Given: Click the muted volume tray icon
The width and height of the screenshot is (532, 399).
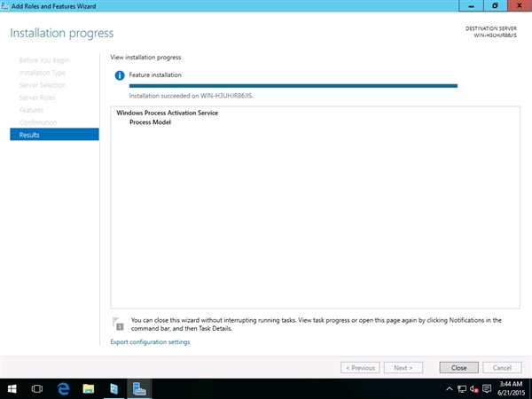Looking at the screenshot, I should point(474,389).
